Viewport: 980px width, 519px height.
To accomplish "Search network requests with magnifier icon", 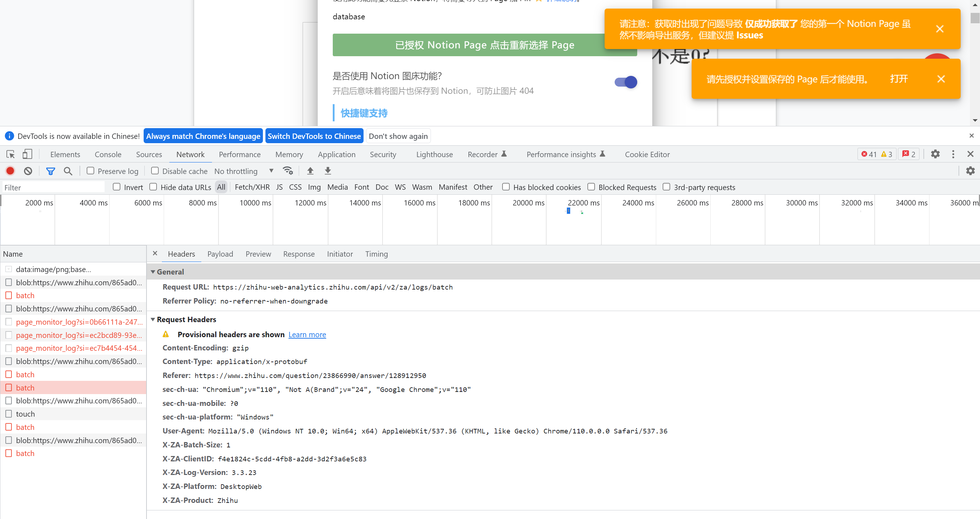I will tap(68, 171).
